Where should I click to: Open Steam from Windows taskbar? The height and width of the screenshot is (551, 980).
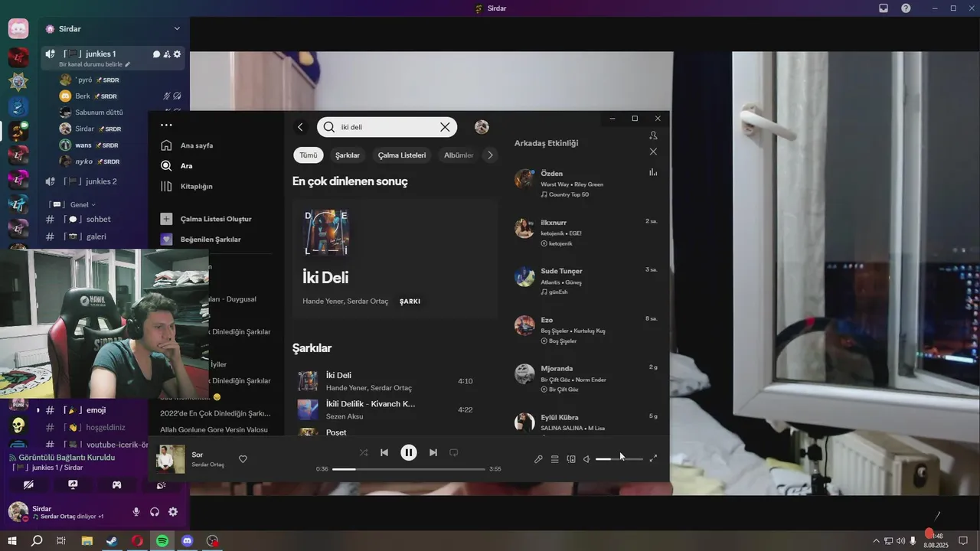pos(113,541)
